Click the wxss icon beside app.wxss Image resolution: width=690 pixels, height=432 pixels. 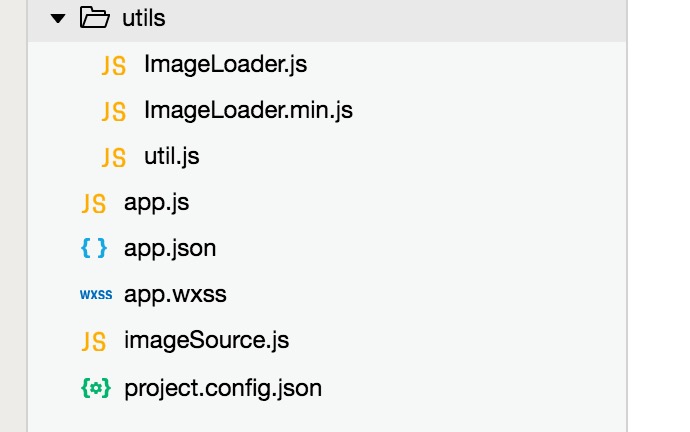pyautogui.click(x=96, y=294)
